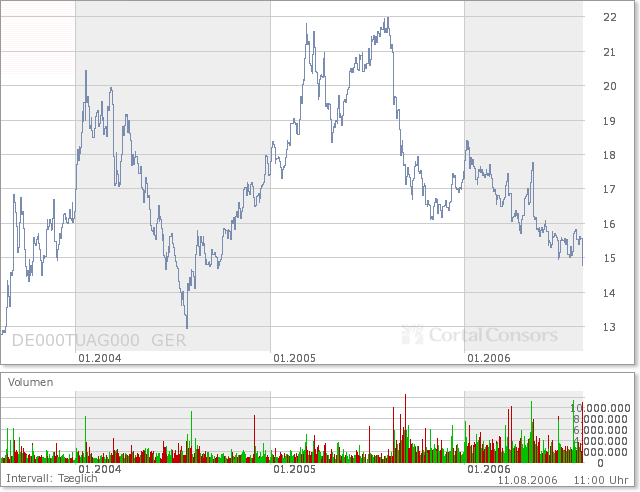Click the price line's highest peak near 22

pos(387,19)
